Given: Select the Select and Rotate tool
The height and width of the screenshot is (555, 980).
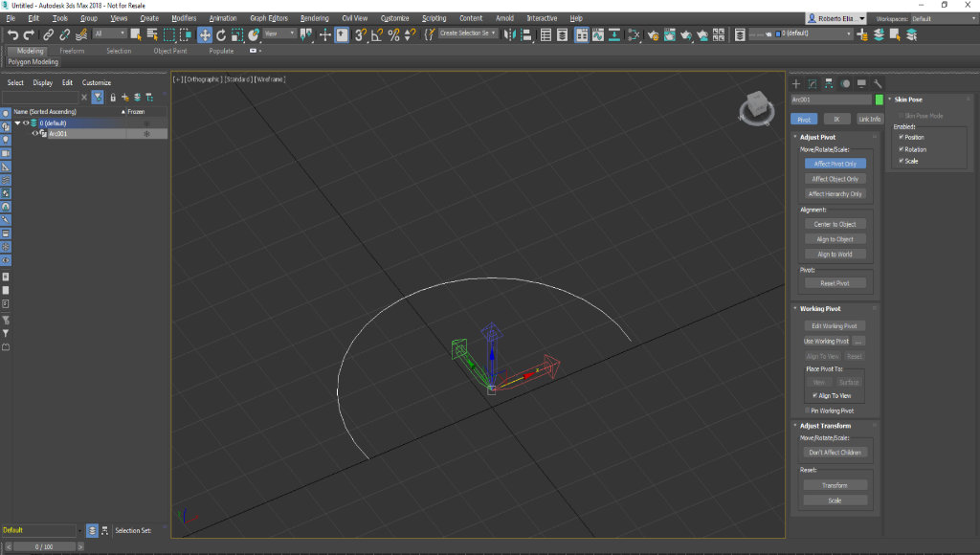Looking at the screenshot, I should point(221,35).
